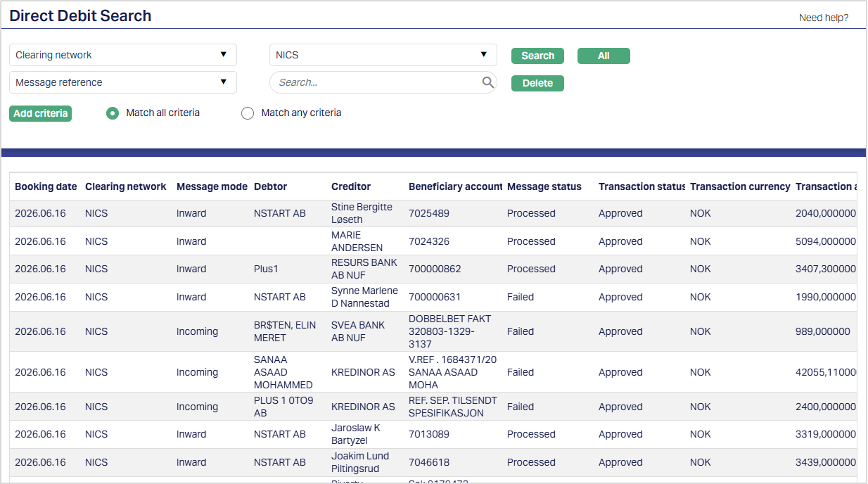This screenshot has height=484, width=868.
Task: Sort by Debtor column header
Action: pos(271,186)
